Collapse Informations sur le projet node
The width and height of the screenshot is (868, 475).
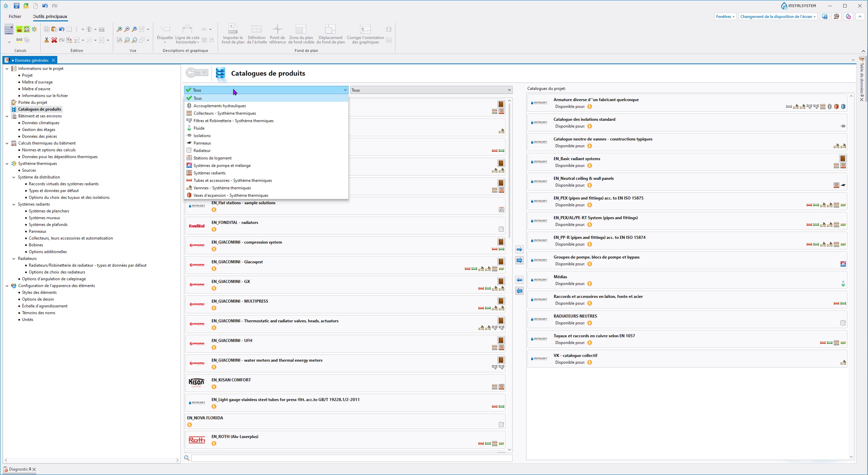coord(7,69)
